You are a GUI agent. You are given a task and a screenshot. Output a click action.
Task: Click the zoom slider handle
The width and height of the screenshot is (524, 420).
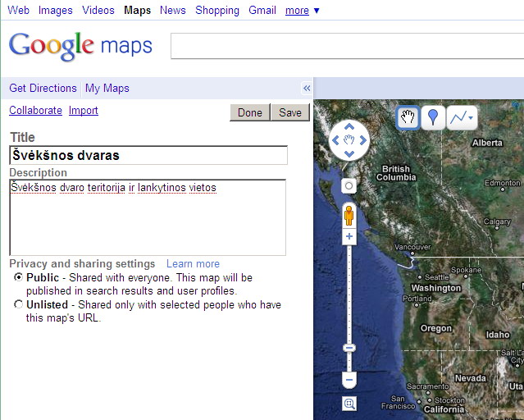(x=349, y=348)
